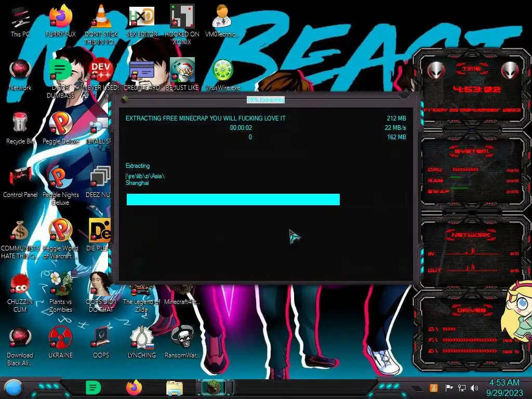Open the Action Center flag tray icon

pos(449,388)
